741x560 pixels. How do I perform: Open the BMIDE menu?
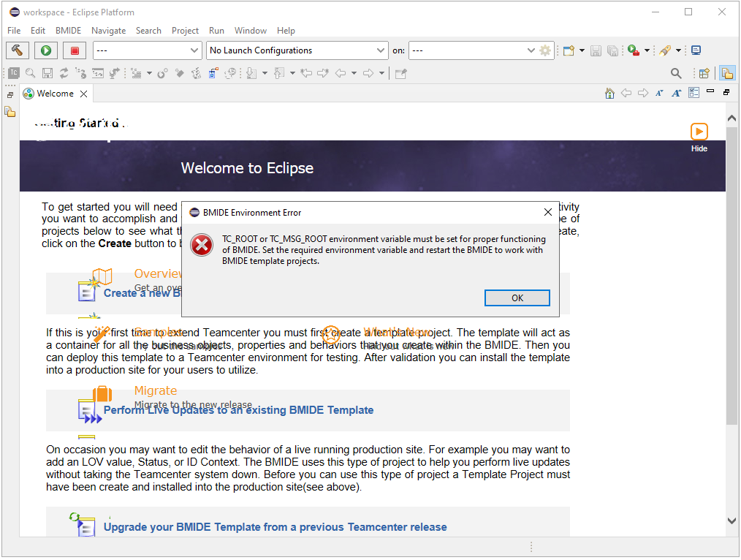69,31
